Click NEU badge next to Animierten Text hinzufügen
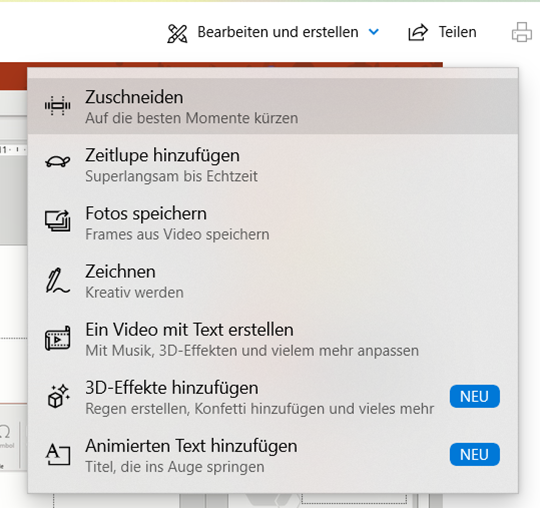540x508 pixels. (x=474, y=454)
